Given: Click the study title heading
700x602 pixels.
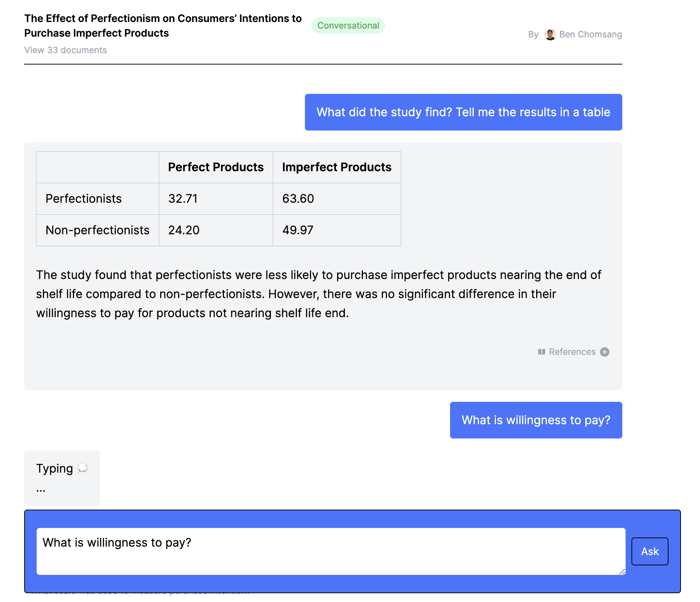Looking at the screenshot, I should pyautogui.click(x=163, y=26).
